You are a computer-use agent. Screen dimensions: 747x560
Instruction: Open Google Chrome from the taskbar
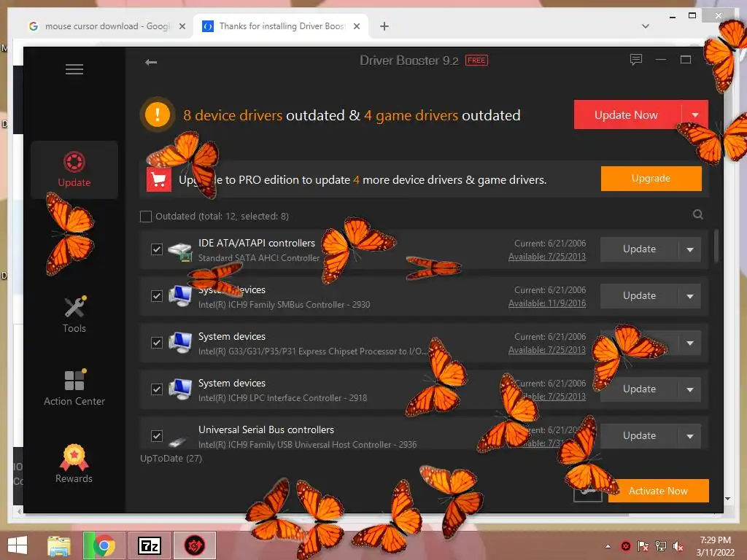coord(104,545)
